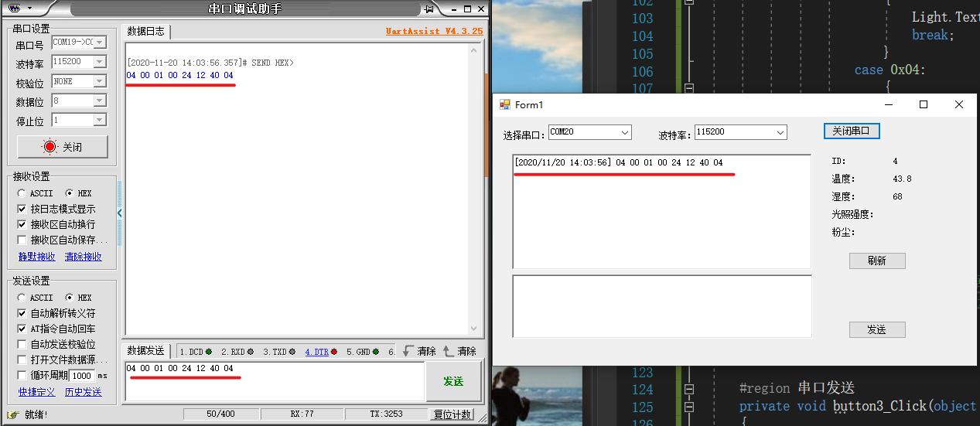Collapse code region at line 124
Viewport: 980px width, 426px height.
(x=688, y=389)
